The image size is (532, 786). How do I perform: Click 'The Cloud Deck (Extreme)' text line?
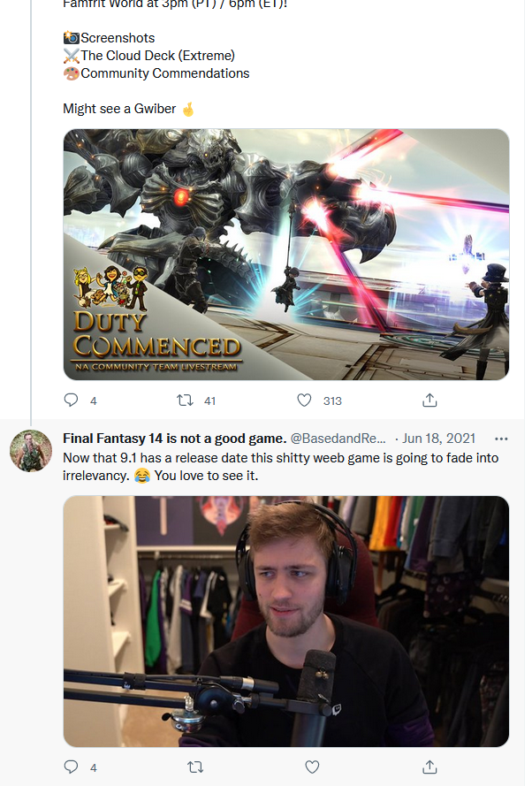158,56
